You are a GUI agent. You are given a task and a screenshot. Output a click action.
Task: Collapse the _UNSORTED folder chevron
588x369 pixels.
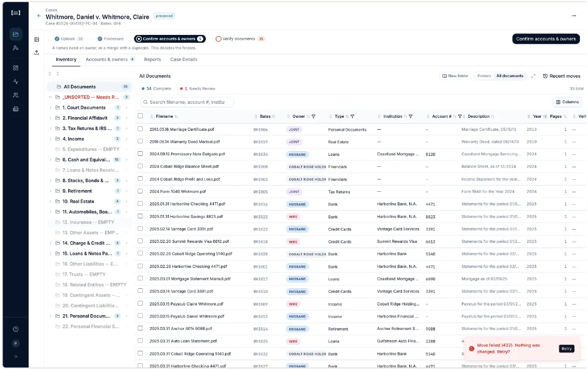[x=51, y=97]
